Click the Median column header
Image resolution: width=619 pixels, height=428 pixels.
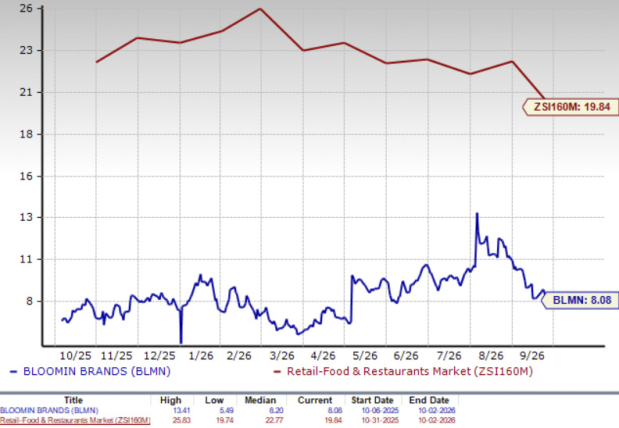[260, 400]
